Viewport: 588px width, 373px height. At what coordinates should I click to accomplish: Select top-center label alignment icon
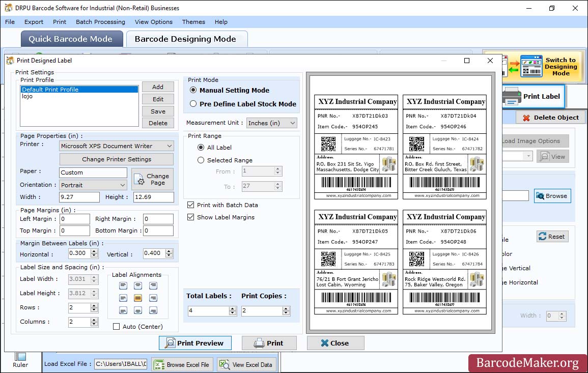point(138,285)
